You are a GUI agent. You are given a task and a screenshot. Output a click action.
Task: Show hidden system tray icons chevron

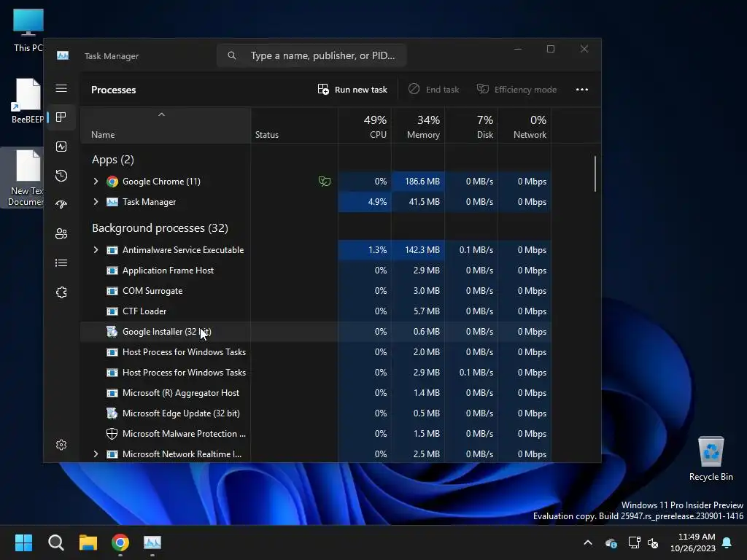588,542
